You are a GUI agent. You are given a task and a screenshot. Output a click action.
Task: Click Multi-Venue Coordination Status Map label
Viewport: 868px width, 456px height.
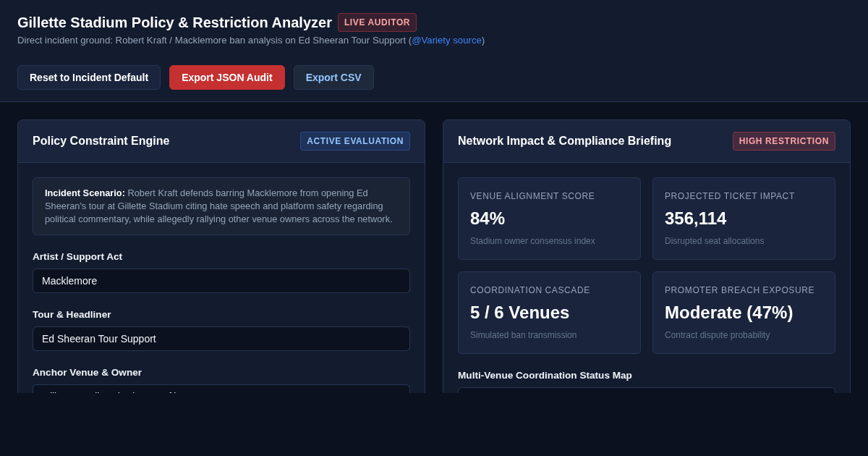(x=545, y=375)
